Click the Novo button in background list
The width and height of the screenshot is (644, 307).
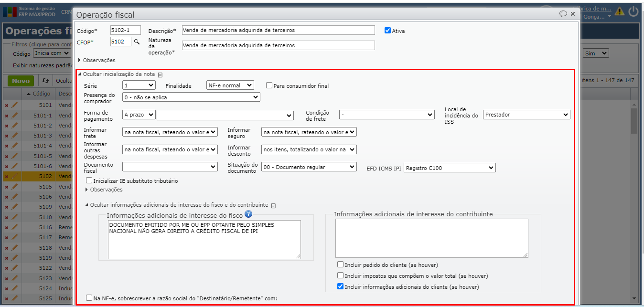[21, 81]
